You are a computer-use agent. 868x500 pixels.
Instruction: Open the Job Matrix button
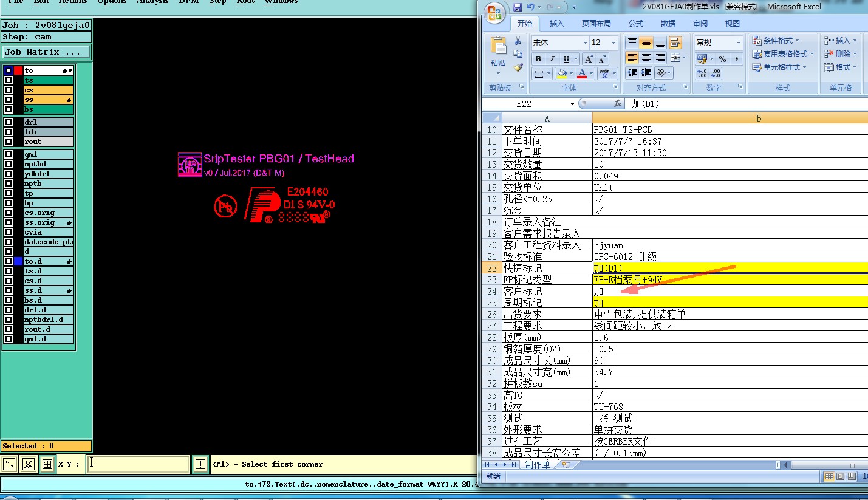point(46,52)
